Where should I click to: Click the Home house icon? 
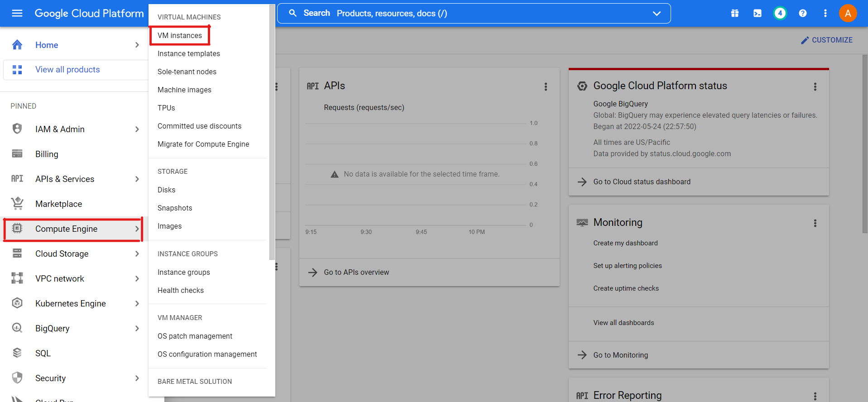(17, 45)
